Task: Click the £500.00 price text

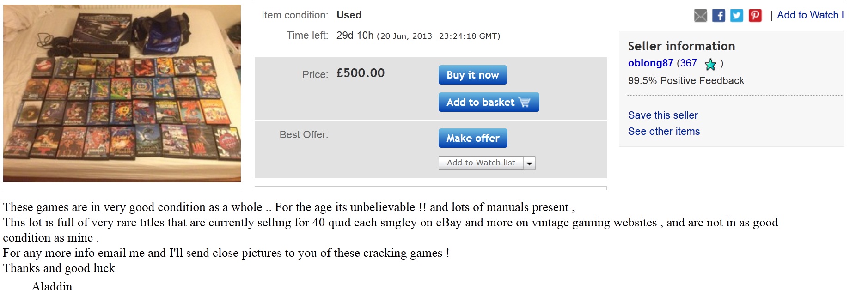Action: 361,73
